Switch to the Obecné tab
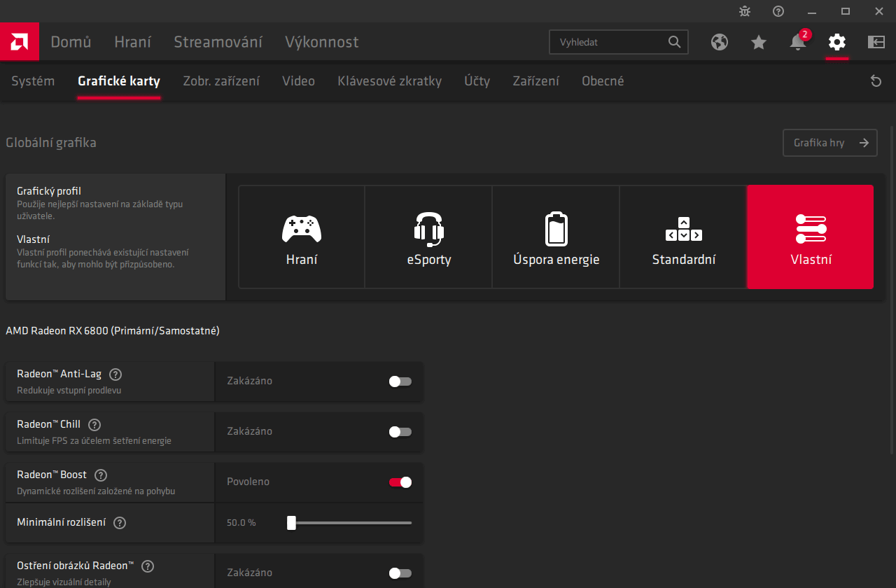Image resolution: width=896 pixels, height=588 pixels. [x=603, y=81]
